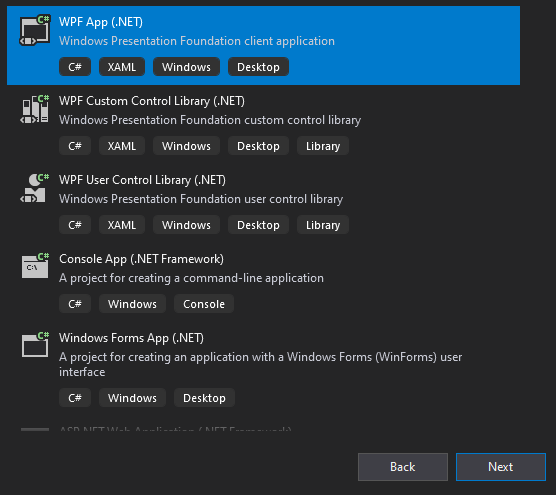Screen dimensions: 556x495
Task: Click C# tag under Windows Forms App
Action: (75, 398)
